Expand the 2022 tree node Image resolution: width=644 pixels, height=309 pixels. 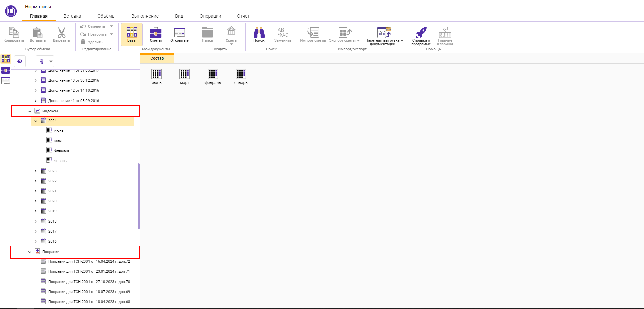[36, 181]
